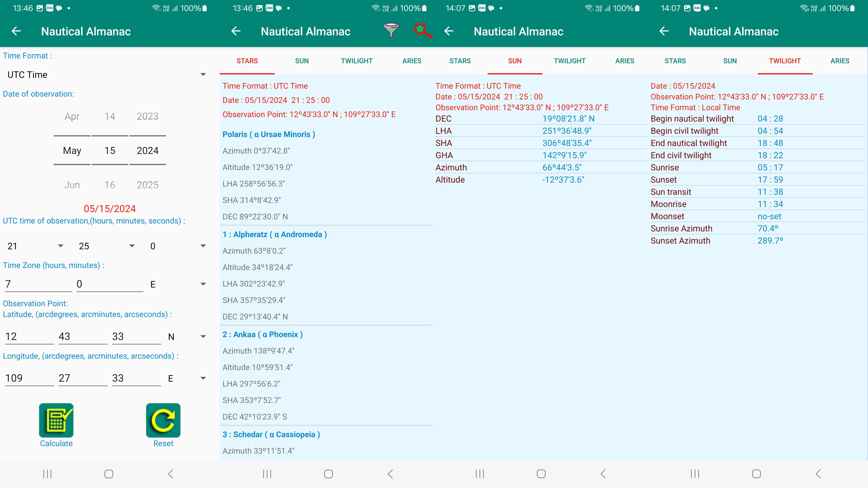Tap Sun Altitude value -12°37'3.6"
Viewport: 868px width, 488px height.
[x=563, y=180]
